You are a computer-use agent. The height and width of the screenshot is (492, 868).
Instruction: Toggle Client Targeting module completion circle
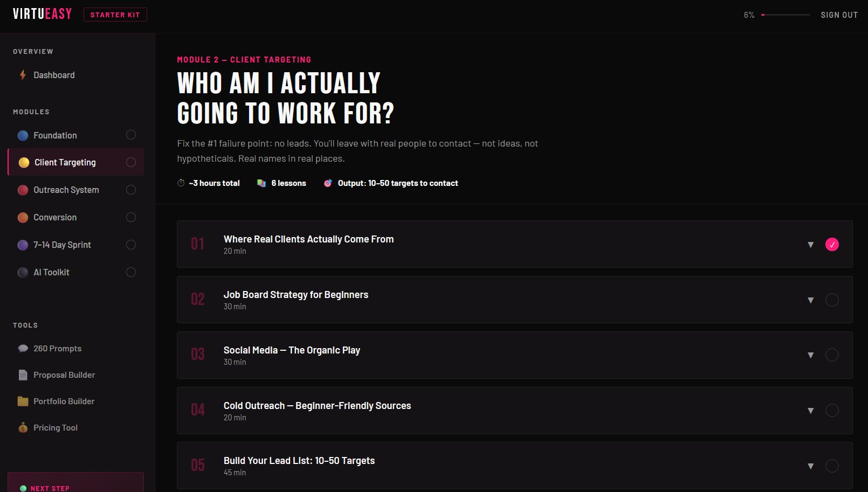point(131,162)
